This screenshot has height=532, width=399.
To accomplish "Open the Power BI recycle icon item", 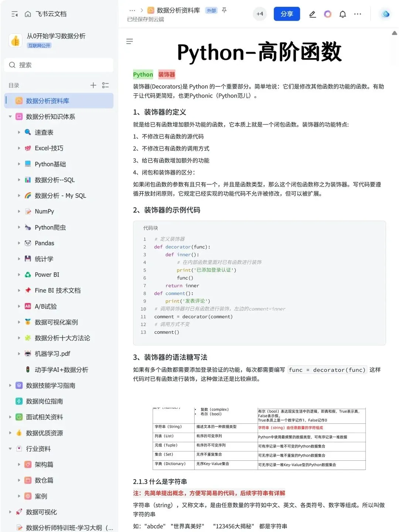I will (x=28, y=274).
